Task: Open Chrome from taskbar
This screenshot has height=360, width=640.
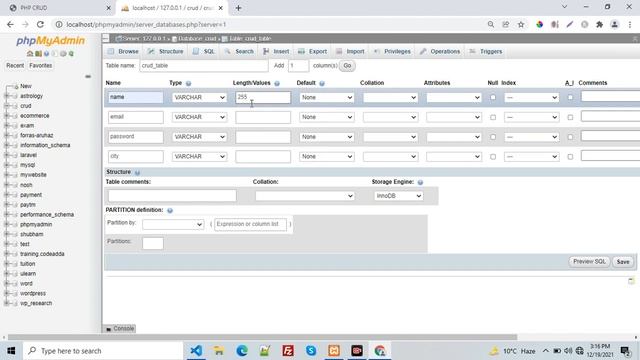Action: coord(380,351)
